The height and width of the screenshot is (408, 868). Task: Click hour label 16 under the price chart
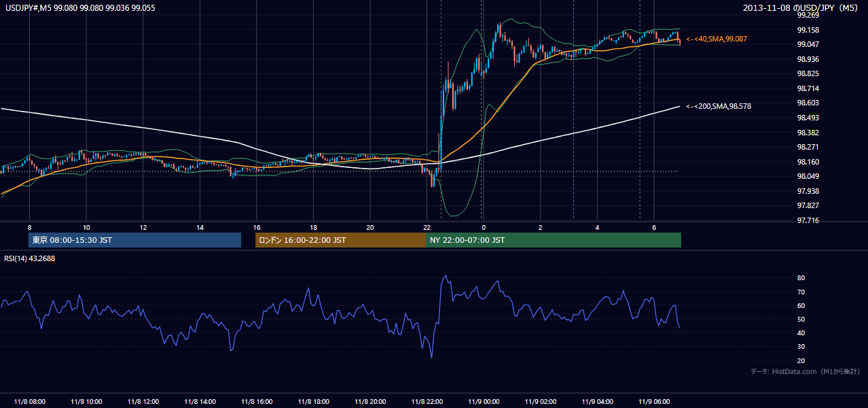coord(257,227)
